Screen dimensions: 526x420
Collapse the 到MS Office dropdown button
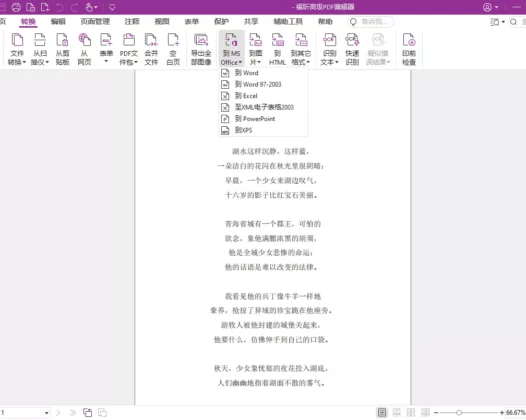[231, 49]
